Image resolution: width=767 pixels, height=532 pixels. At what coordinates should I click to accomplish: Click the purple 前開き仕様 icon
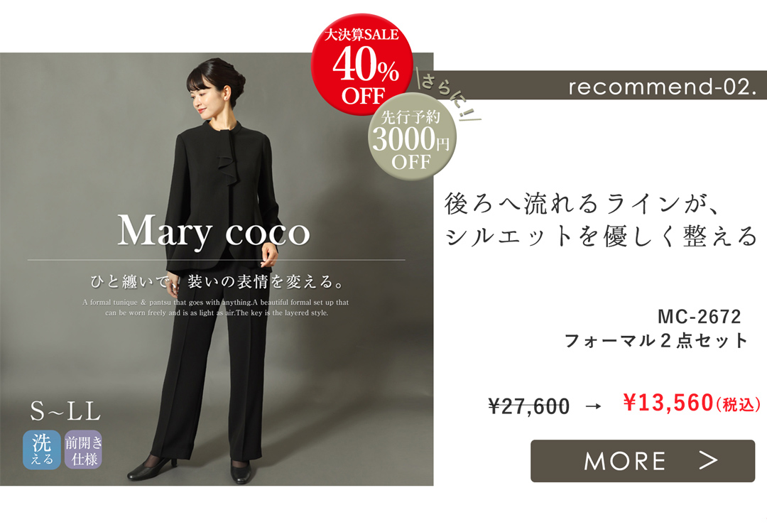tap(83, 450)
